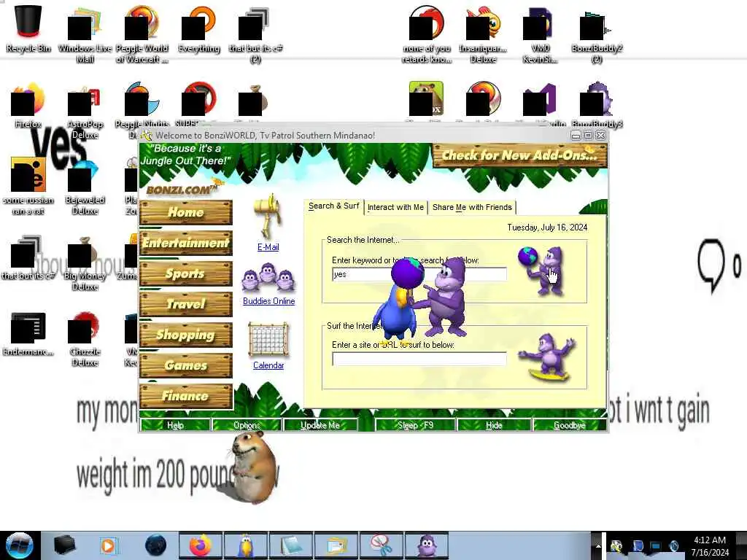Image resolution: width=747 pixels, height=560 pixels.
Task: Open the BonziBuddy3 desktop icon
Action: (x=597, y=105)
